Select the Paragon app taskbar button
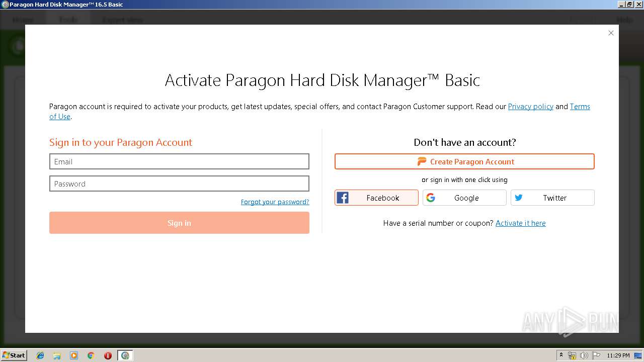 click(125, 355)
